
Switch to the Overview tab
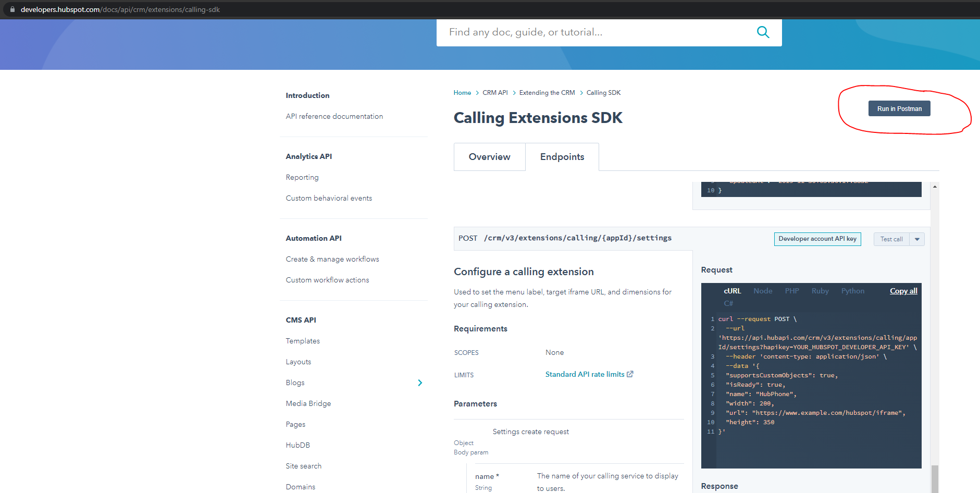489,156
